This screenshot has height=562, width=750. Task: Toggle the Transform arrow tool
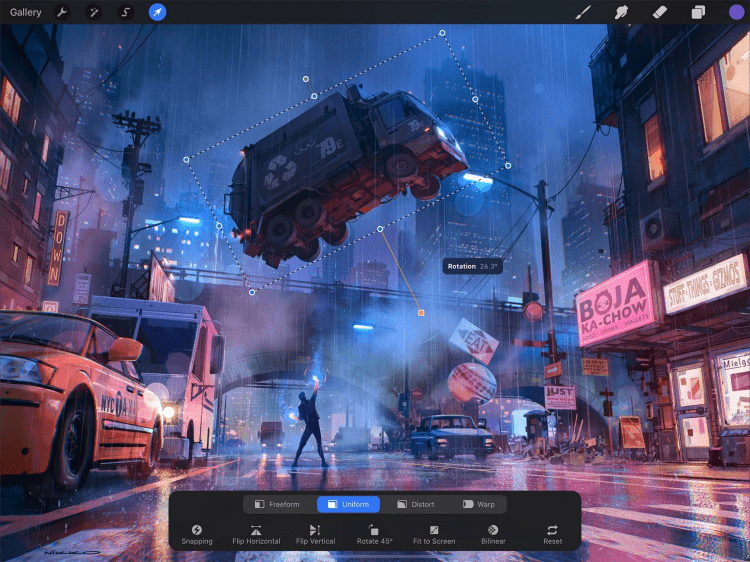pos(157,12)
